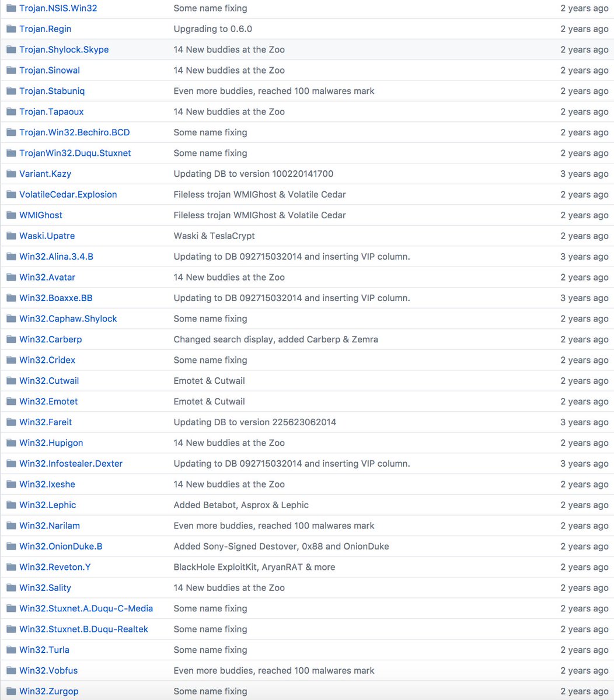This screenshot has width=614, height=700.
Task: Open the Trojan.Stabuniq folder
Action: click(x=52, y=91)
